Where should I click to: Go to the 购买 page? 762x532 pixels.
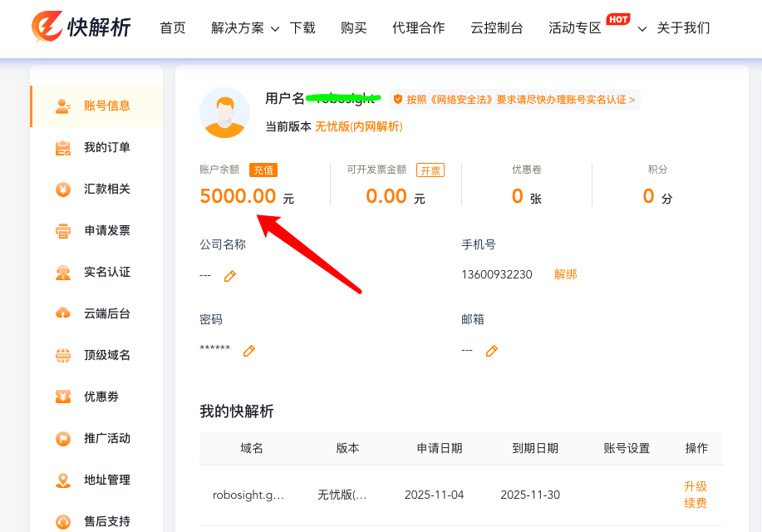coord(353,28)
